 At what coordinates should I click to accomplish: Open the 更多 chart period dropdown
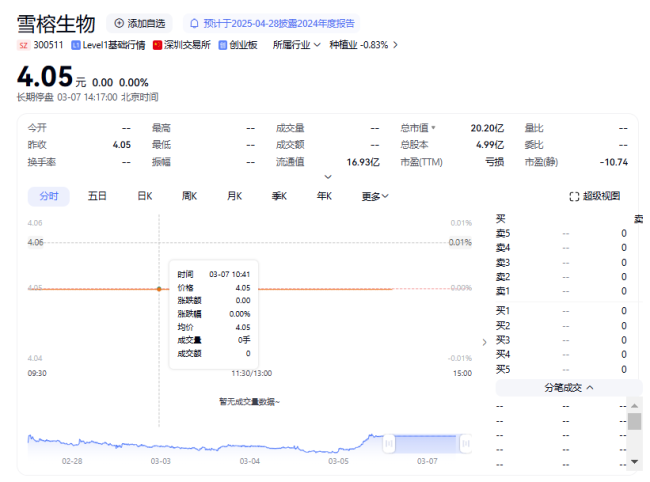375,196
